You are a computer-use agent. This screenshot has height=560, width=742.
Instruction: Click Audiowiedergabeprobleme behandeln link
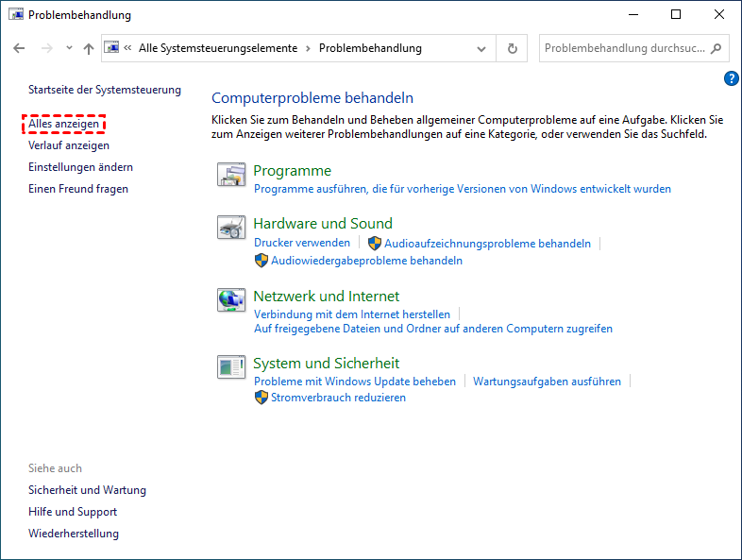(x=366, y=261)
